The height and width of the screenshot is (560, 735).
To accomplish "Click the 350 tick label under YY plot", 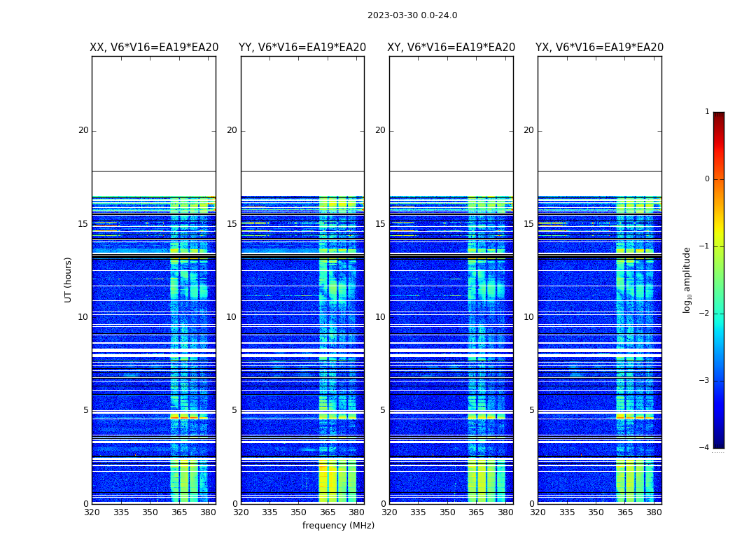I will [x=299, y=512].
